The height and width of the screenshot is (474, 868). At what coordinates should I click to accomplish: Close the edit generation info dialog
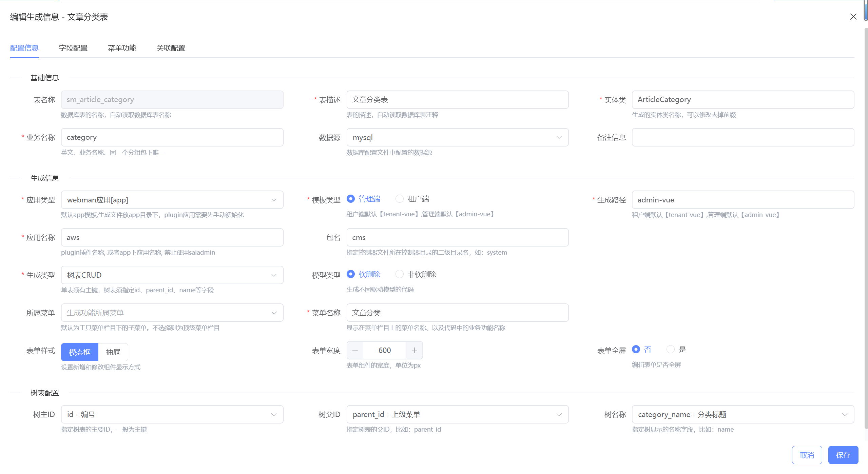pyautogui.click(x=853, y=17)
